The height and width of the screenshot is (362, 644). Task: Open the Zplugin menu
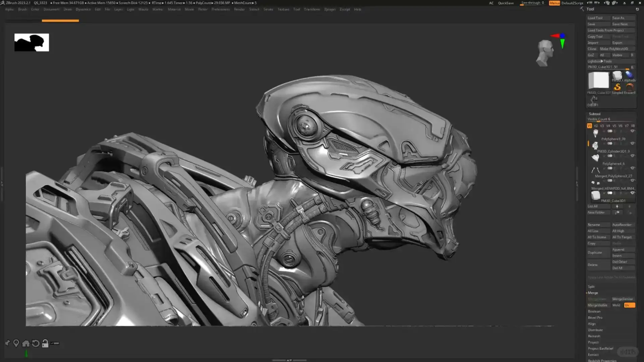click(x=330, y=9)
